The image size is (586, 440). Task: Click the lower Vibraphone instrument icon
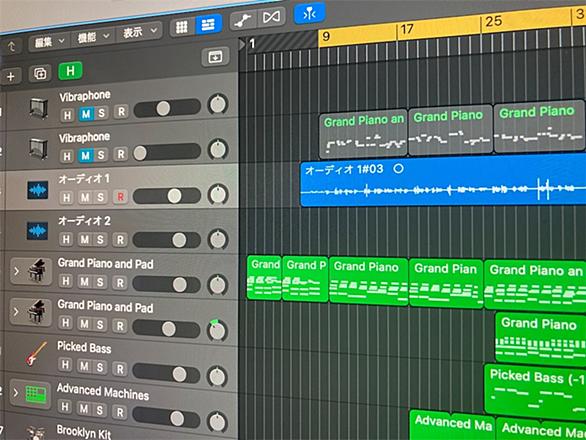38,148
